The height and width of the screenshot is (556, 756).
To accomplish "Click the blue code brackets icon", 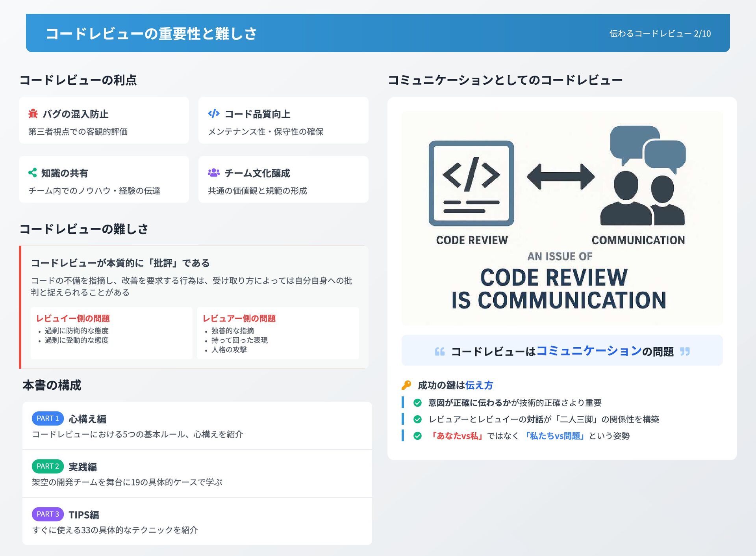I will [x=213, y=114].
